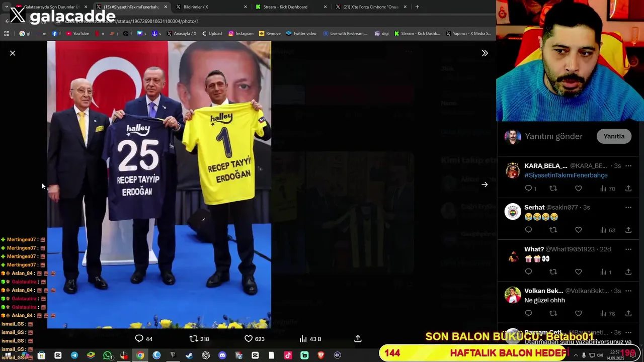
Task: Focus the 'Yanıtını gönder' reply field
Action: [553, 136]
